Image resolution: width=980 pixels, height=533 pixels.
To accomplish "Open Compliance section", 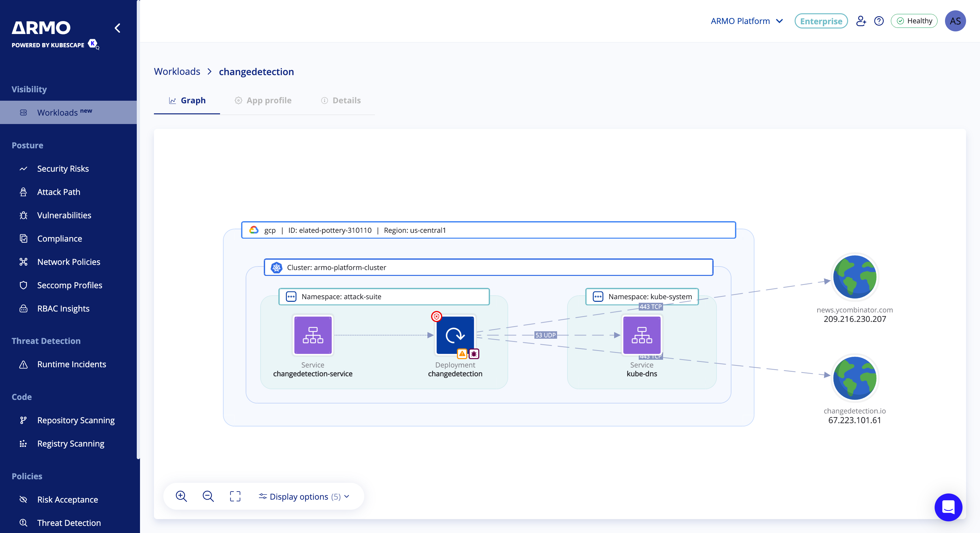I will click(59, 238).
